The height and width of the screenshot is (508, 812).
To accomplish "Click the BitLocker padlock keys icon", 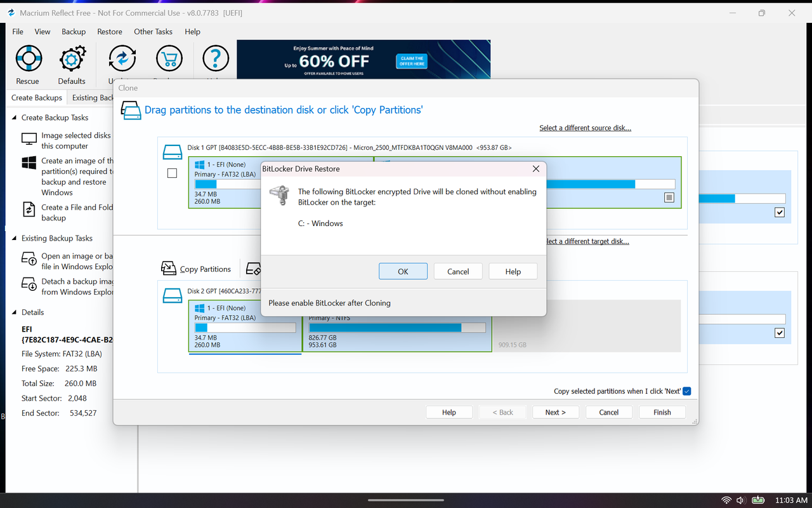I will click(x=279, y=196).
